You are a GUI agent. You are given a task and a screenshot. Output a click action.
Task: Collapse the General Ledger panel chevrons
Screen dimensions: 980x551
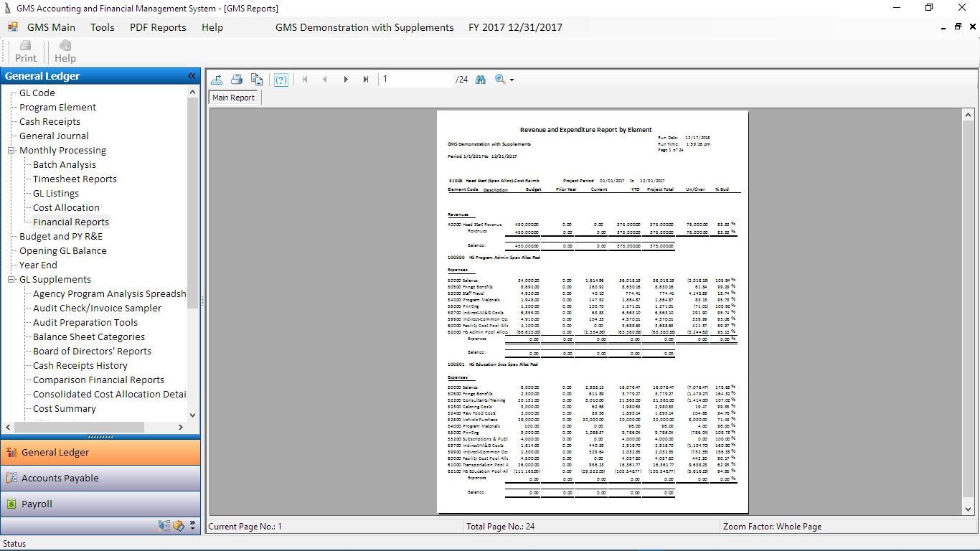pos(192,76)
